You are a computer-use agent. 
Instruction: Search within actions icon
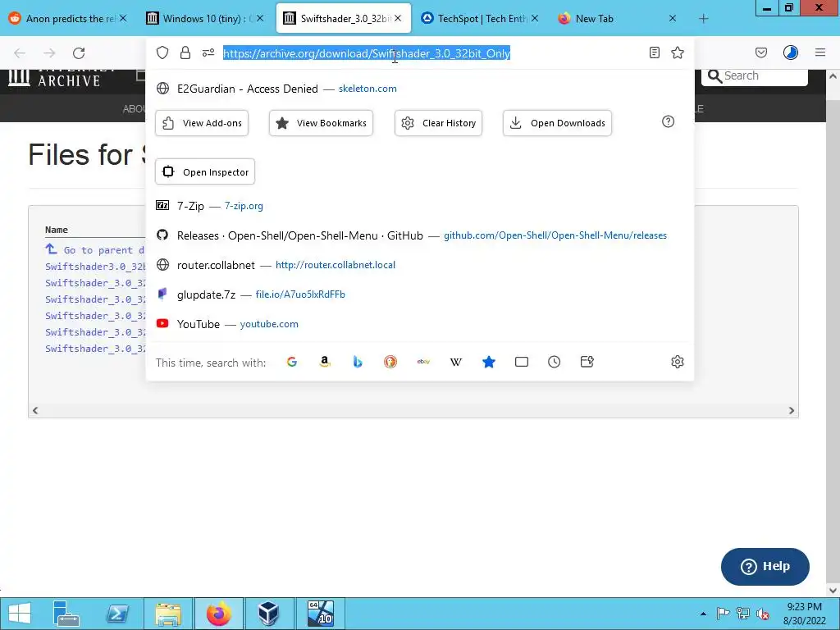pos(587,362)
